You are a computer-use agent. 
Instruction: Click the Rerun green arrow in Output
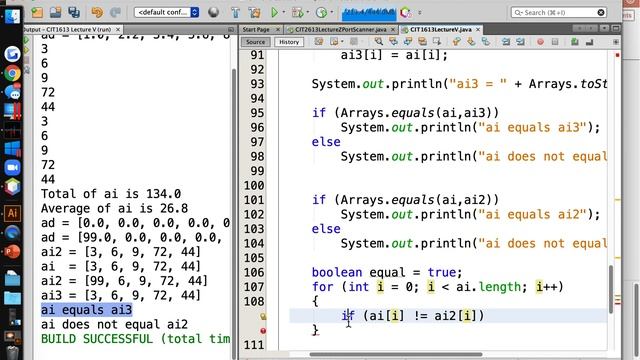coord(27,40)
